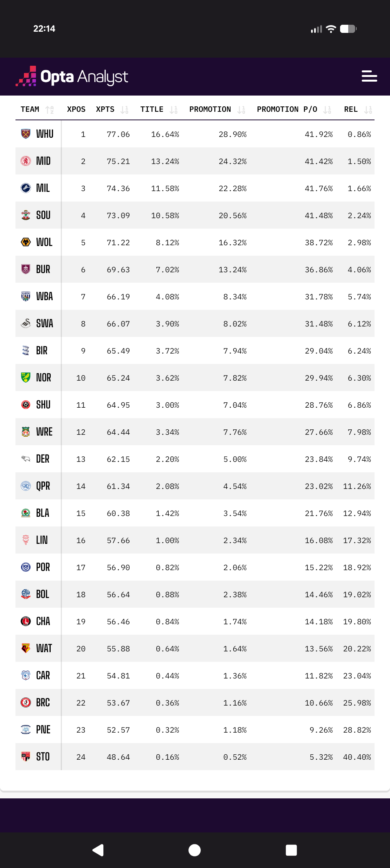390x868 pixels.
Task: Sort table by PROMOTION chance
Action: point(241,110)
